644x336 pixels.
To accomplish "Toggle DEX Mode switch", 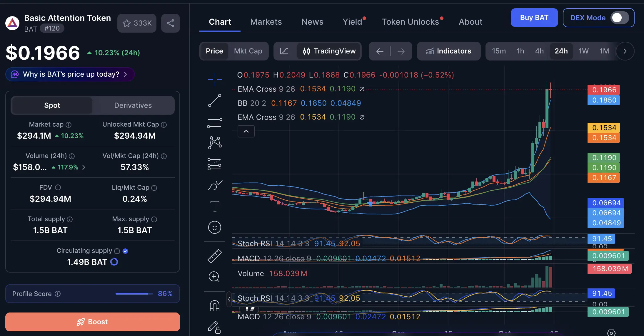I will 620,18.
